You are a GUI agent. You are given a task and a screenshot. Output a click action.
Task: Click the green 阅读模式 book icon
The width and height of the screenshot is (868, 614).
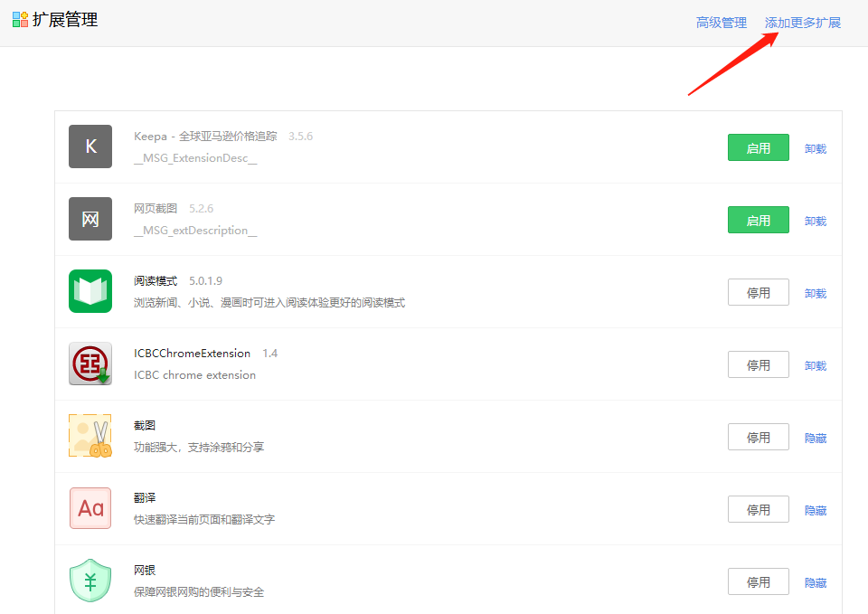click(x=90, y=291)
